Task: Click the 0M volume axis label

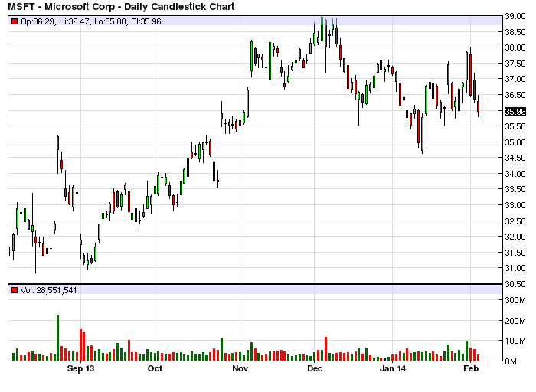Action: pos(511,361)
